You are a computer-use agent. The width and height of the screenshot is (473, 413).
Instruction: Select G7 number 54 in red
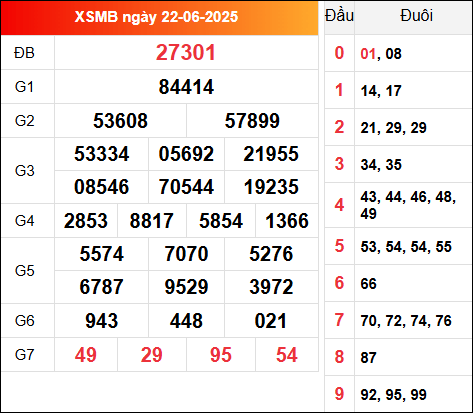tap(287, 355)
